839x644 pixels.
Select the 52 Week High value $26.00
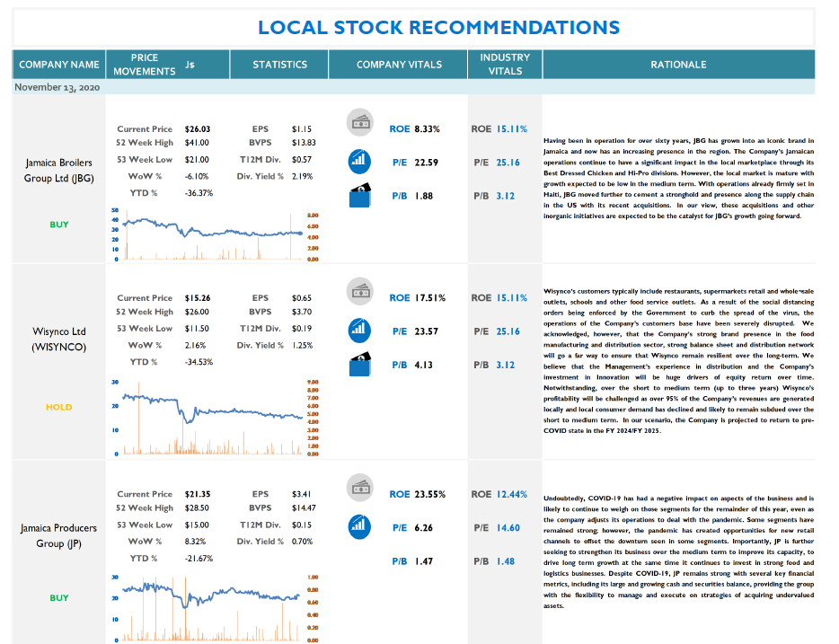[197, 312]
